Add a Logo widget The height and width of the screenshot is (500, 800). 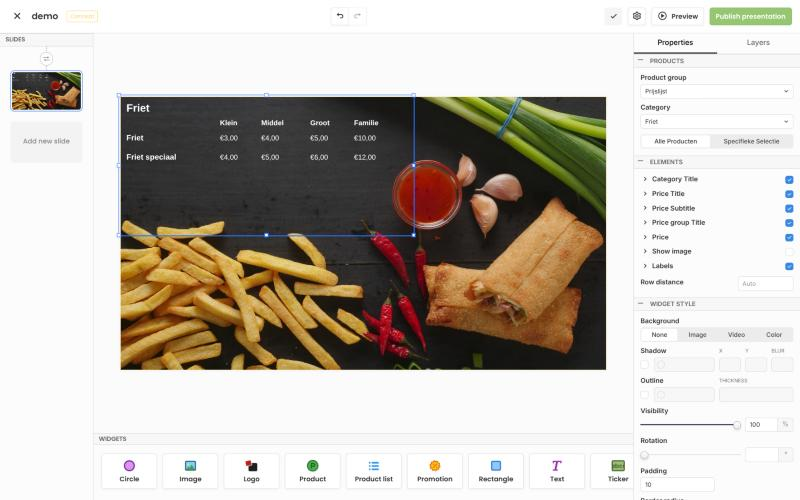tap(252, 471)
